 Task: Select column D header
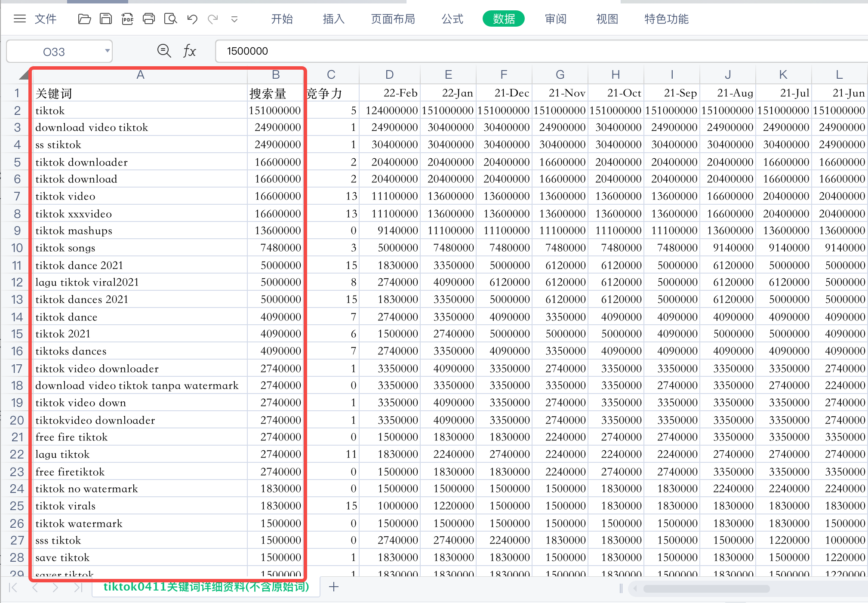pos(390,75)
